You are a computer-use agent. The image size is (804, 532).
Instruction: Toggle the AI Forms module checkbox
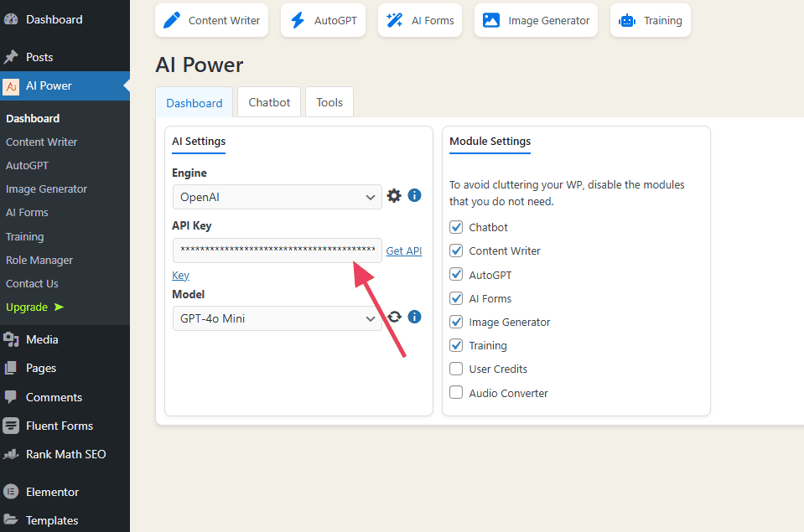click(x=456, y=298)
